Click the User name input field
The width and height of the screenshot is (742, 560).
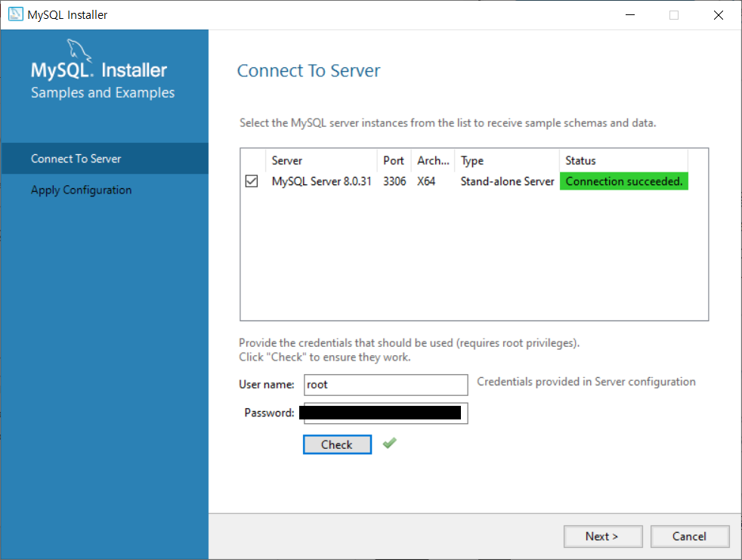(385, 385)
